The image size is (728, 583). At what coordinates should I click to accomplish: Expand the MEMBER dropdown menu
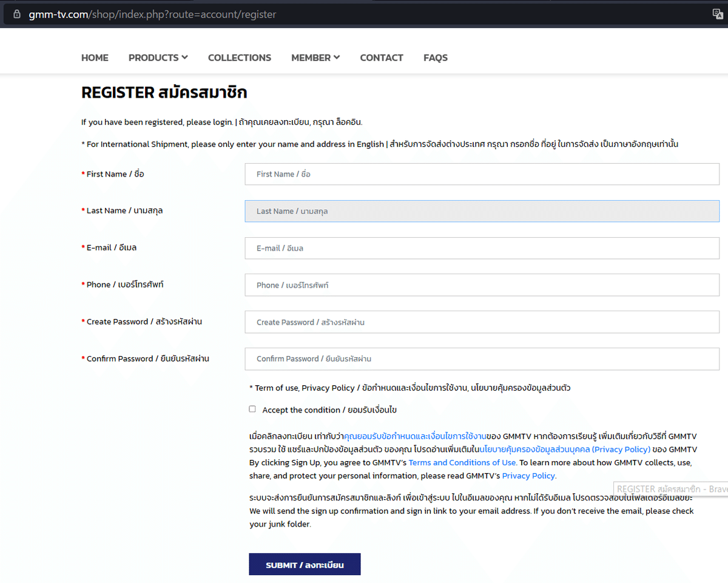click(x=315, y=58)
